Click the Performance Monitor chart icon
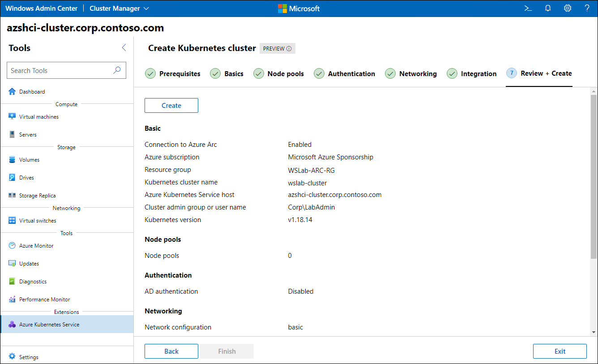Viewport: 598px width, 364px height. click(12, 299)
